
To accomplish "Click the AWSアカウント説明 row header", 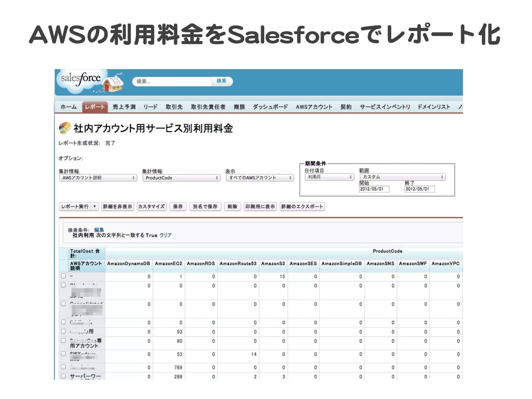I will pos(86,266).
